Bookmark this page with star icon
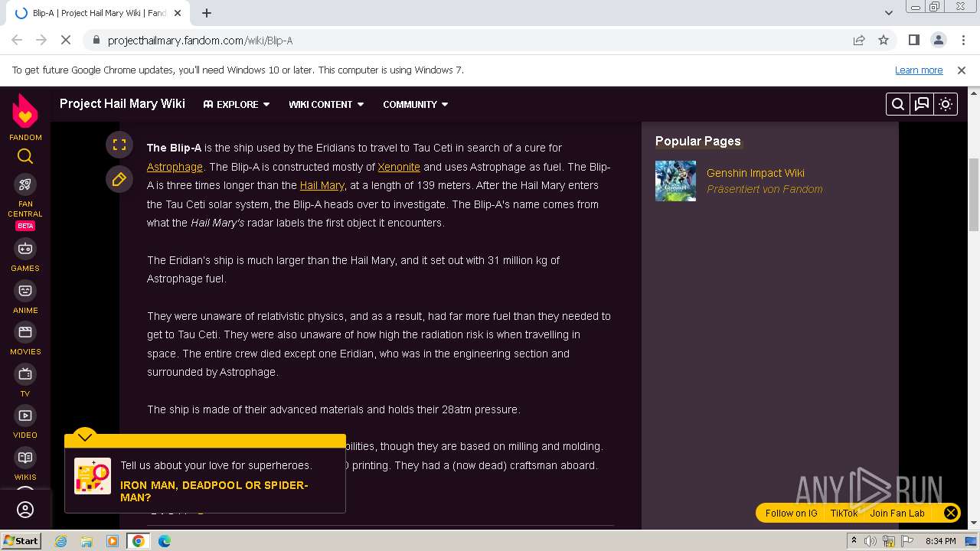980x551 pixels. (x=884, y=40)
